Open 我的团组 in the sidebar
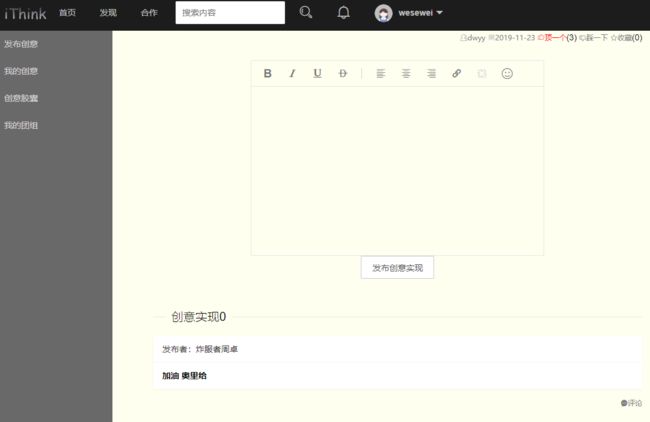The height and width of the screenshot is (422, 650). [21, 125]
